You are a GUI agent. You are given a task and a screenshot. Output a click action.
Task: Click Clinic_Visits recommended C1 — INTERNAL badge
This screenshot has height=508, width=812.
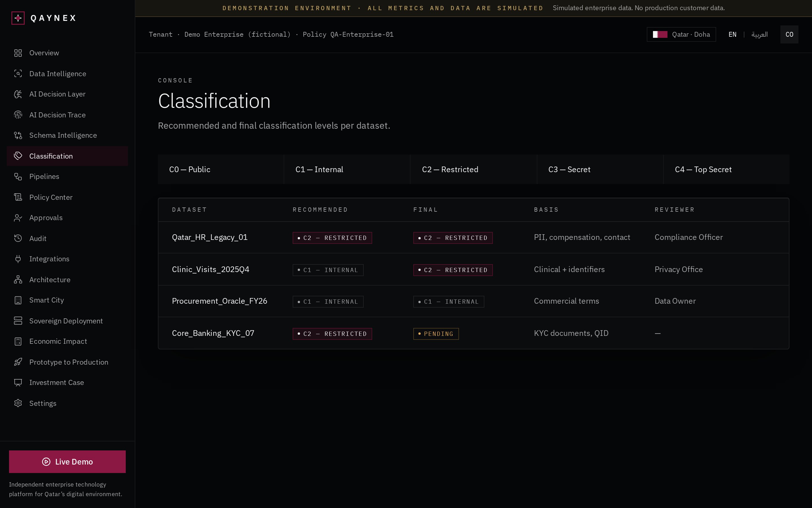coord(328,270)
